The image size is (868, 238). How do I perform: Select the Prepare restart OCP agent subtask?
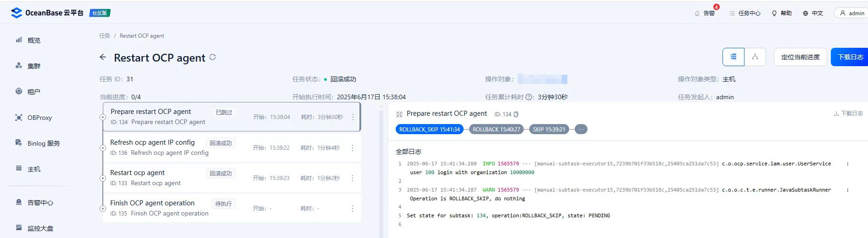coord(232,117)
